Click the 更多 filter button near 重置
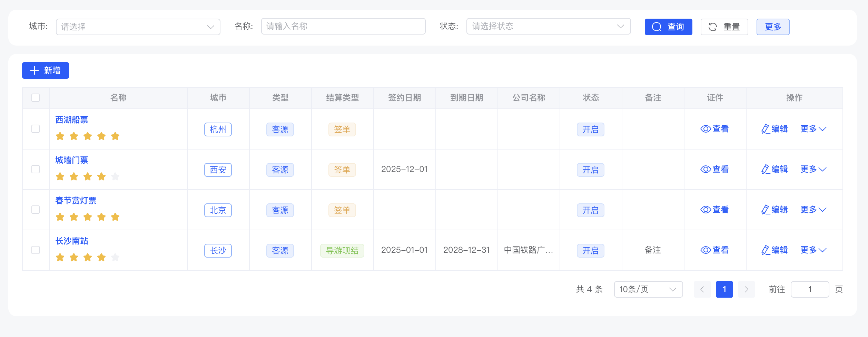Screen dimensions: 868x337 point(773,27)
